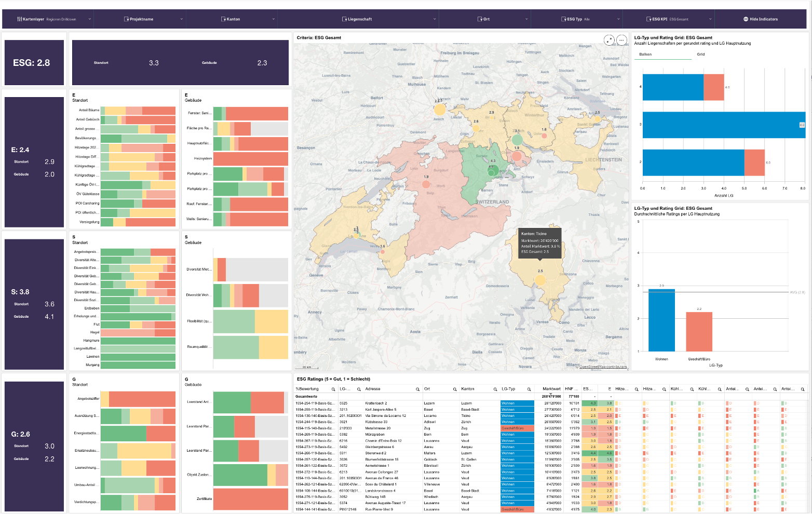The height and width of the screenshot is (514, 812).
Task: Open the map panel more-options menu
Action: (x=621, y=40)
